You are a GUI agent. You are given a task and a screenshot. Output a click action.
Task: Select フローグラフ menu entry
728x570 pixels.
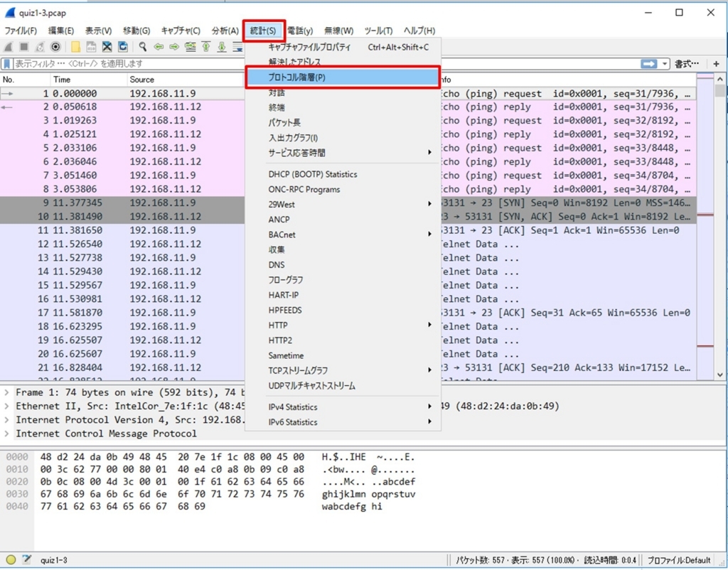point(343,280)
